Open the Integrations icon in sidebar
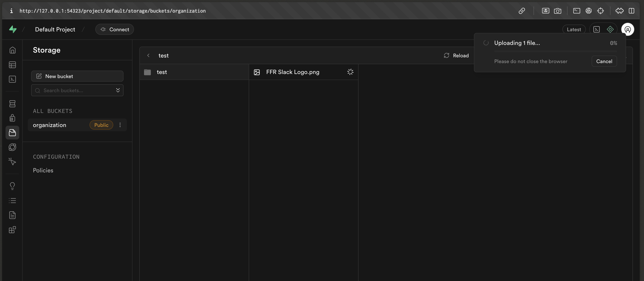 point(12,230)
